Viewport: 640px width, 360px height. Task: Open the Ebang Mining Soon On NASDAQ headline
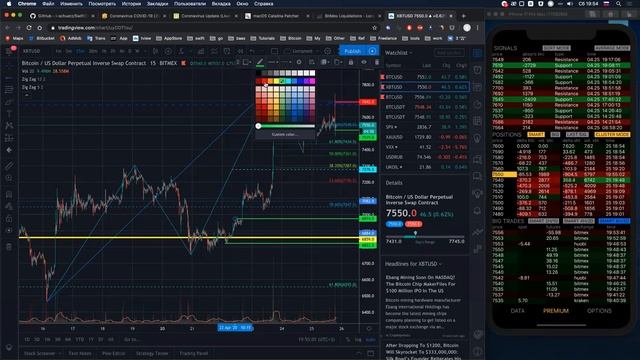point(420,284)
